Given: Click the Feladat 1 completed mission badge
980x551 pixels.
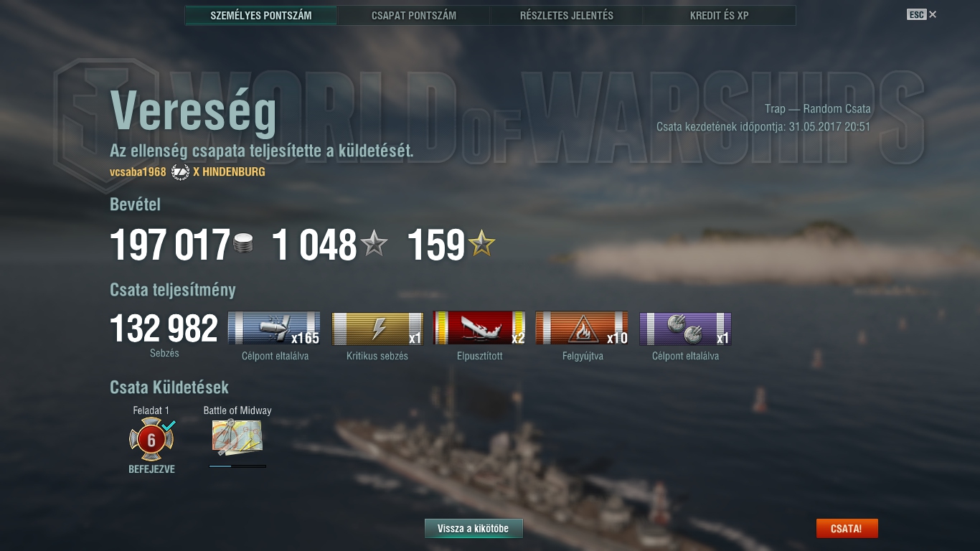Looking at the screenshot, I should pyautogui.click(x=151, y=439).
